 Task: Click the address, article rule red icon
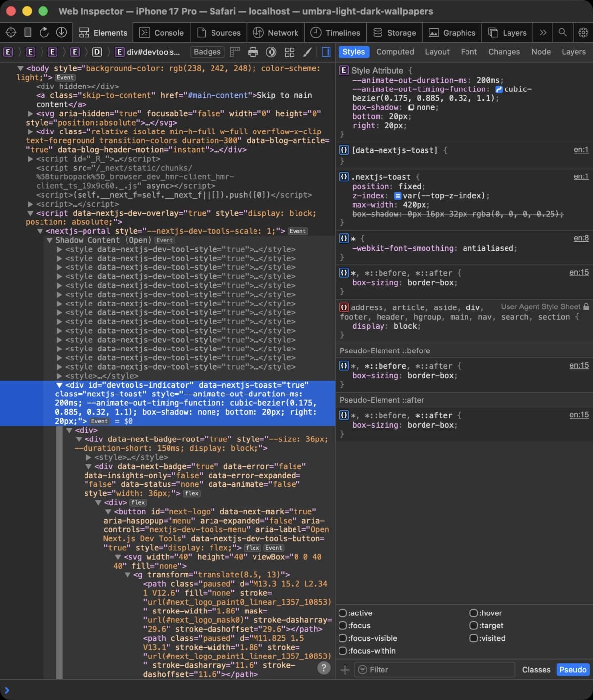pyautogui.click(x=344, y=307)
